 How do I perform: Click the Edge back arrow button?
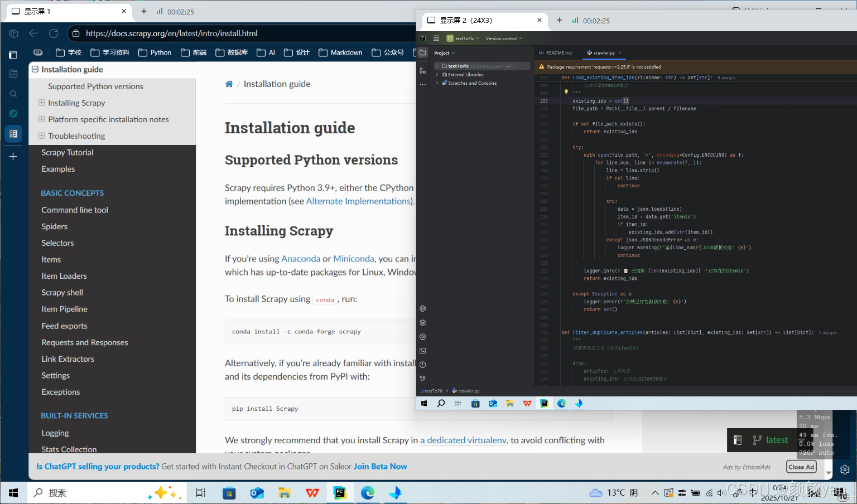[33, 33]
